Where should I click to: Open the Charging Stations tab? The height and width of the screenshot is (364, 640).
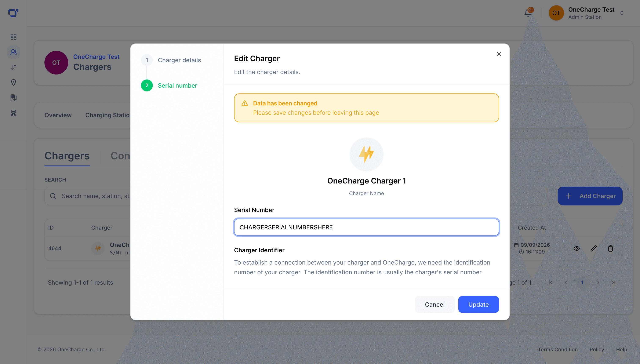108,115
